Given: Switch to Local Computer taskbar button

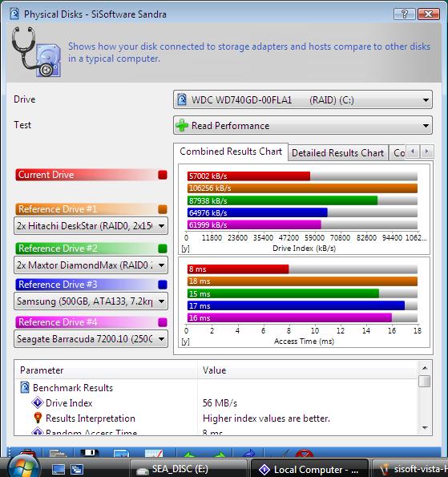Looking at the screenshot, I should click(310, 469).
